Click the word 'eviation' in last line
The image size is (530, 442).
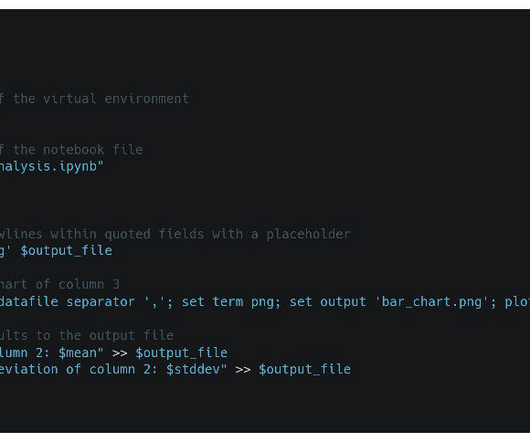click(x=29, y=369)
